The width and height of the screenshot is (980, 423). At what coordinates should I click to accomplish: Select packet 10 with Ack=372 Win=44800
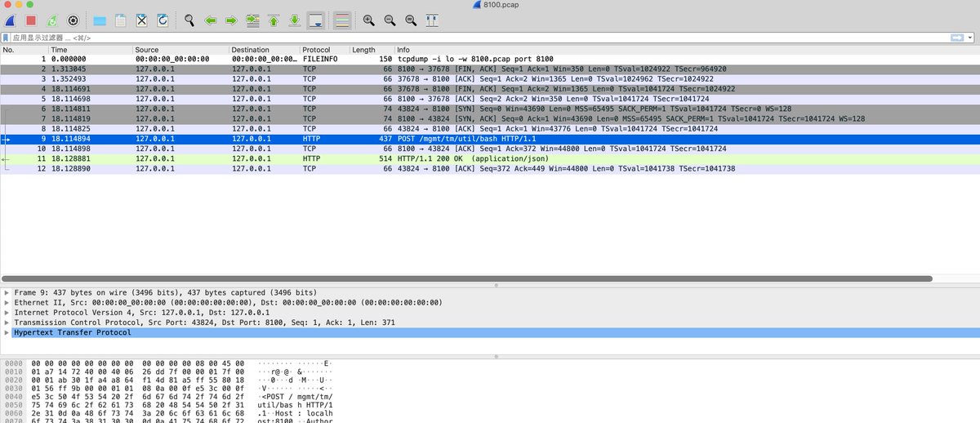[x=490, y=149]
